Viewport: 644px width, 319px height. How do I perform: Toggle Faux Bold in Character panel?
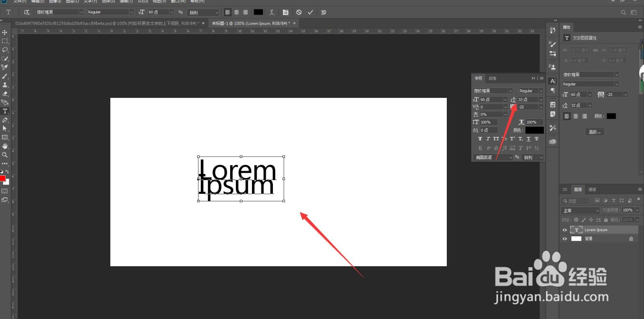(480, 139)
